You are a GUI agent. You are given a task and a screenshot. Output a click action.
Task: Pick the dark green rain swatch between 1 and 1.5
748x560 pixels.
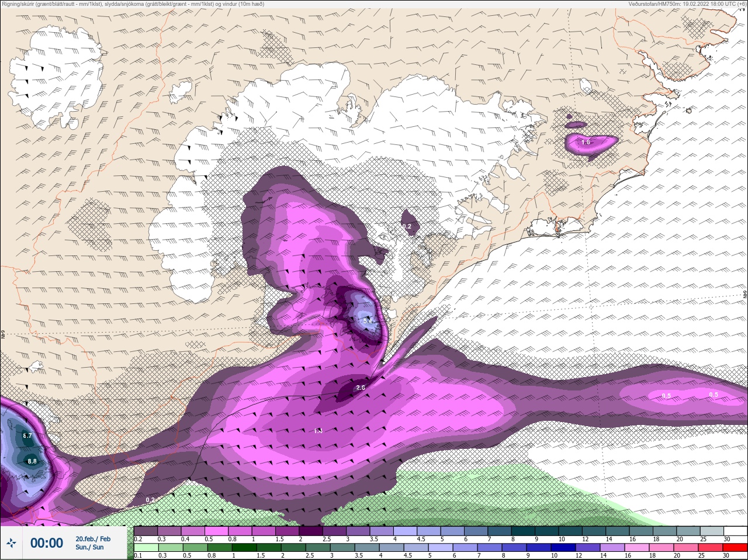pos(243,547)
